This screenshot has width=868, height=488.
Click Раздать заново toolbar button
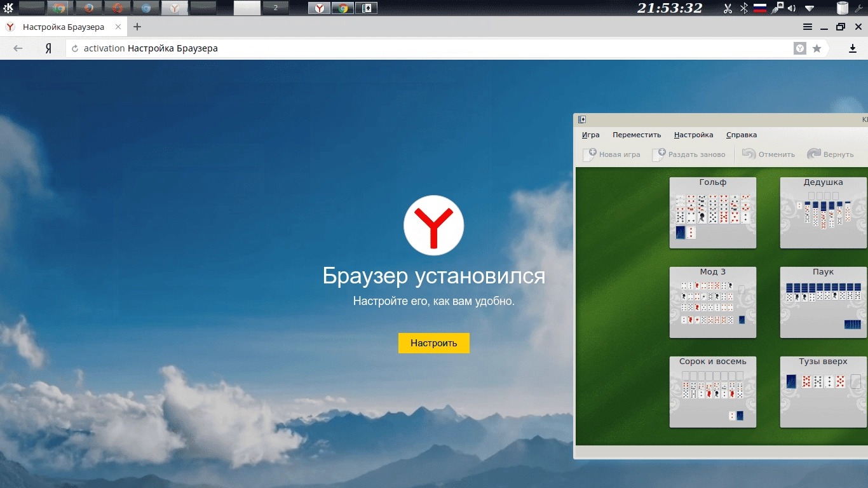click(x=689, y=154)
